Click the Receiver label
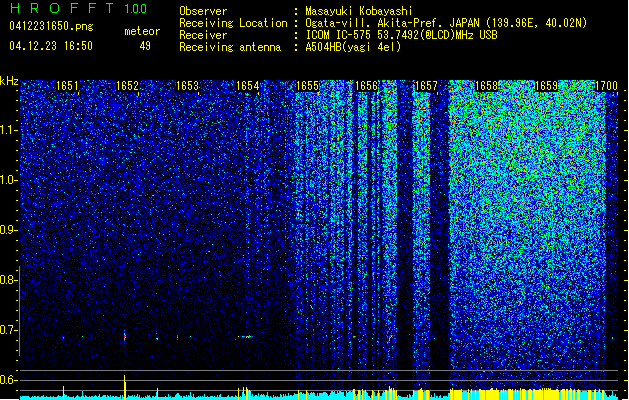The height and width of the screenshot is (400, 629). pos(203,35)
